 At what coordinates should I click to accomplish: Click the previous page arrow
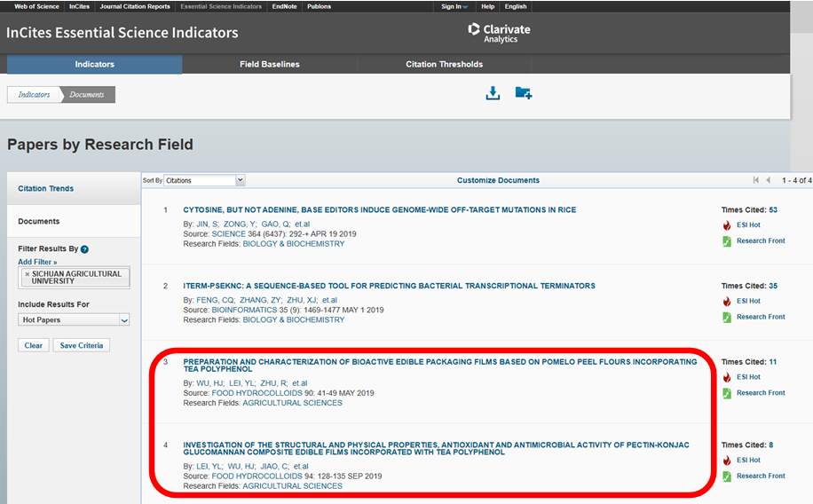[768, 180]
